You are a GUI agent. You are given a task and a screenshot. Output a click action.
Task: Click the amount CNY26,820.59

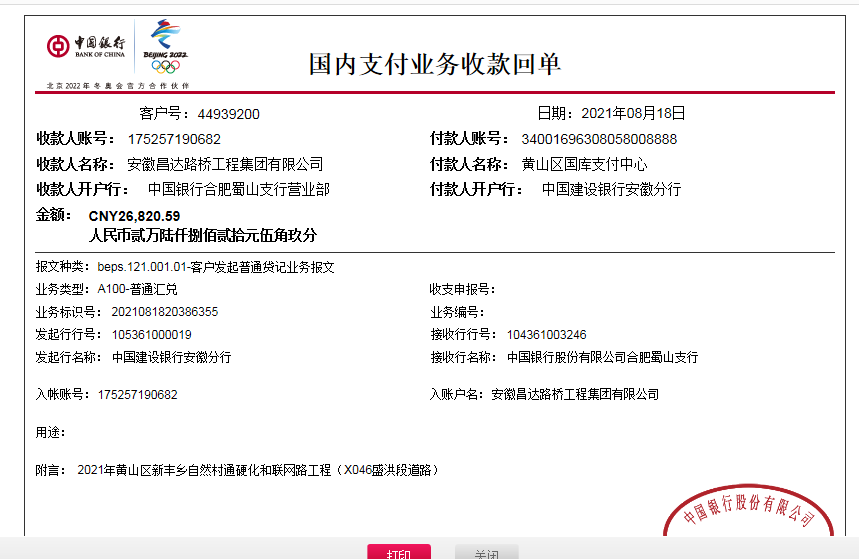point(134,215)
